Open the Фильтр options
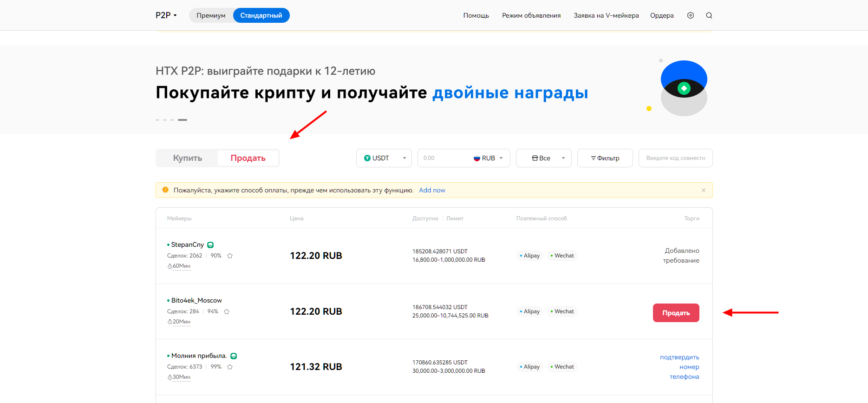The width and height of the screenshot is (868, 403). pos(605,158)
